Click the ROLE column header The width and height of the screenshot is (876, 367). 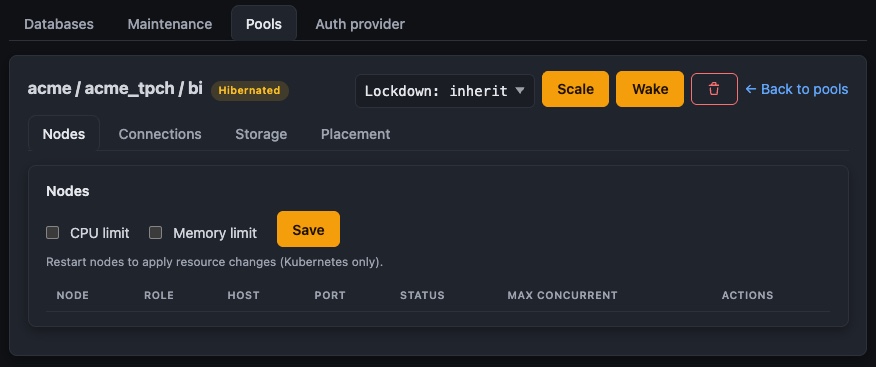tap(159, 295)
